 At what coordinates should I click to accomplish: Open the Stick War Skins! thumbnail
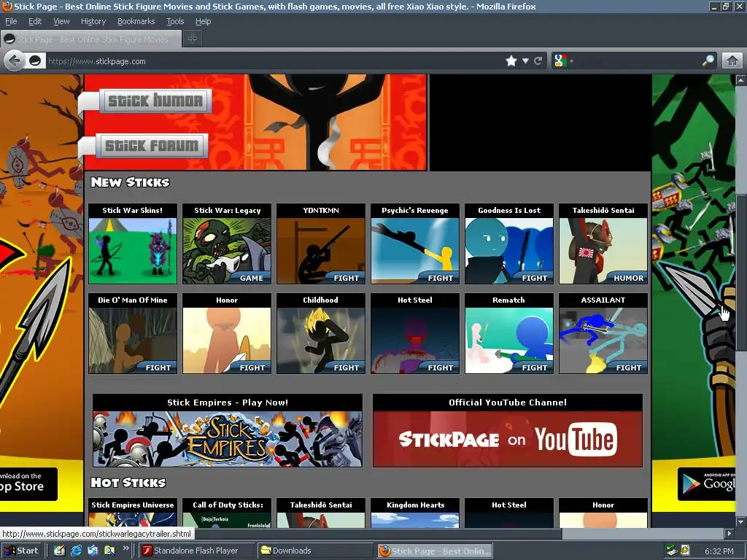coord(133,244)
